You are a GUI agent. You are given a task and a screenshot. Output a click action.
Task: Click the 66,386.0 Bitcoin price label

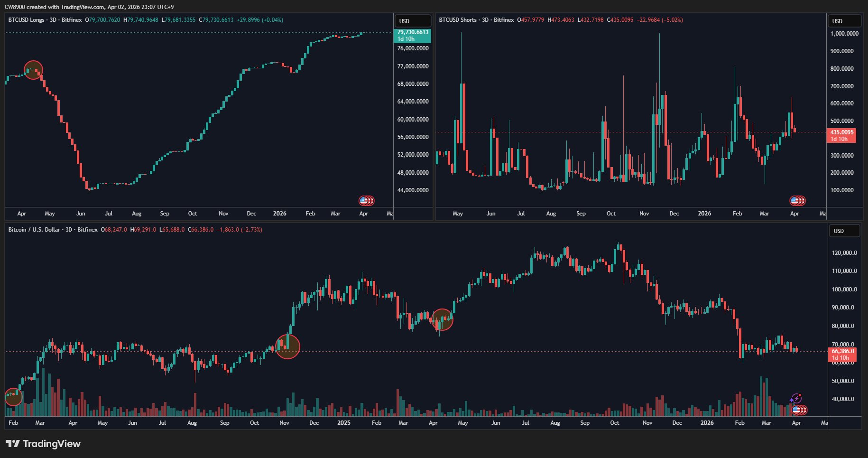pyautogui.click(x=842, y=351)
